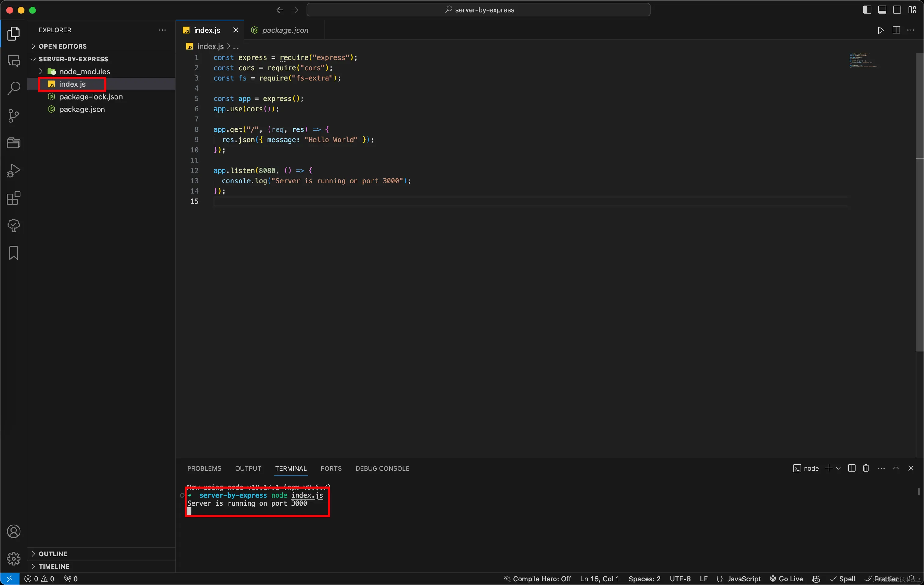Image resolution: width=924 pixels, height=585 pixels.
Task: Open the project manager folders icon
Action: (x=13, y=143)
